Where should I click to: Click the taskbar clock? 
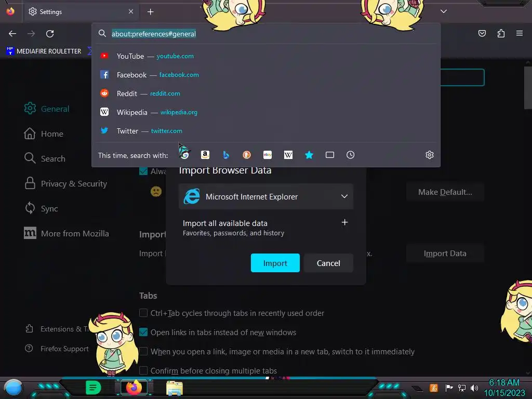(x=504, y=388)
